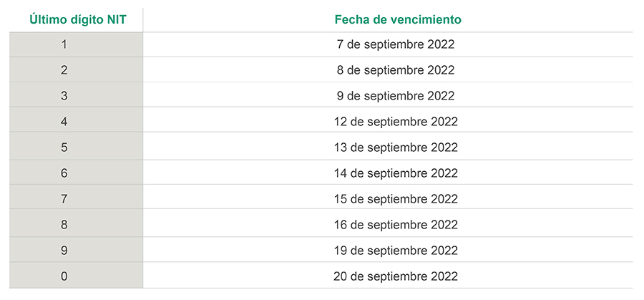
Task: Click the date "7 de septiembre 2022"
Action: coord(396,44)
